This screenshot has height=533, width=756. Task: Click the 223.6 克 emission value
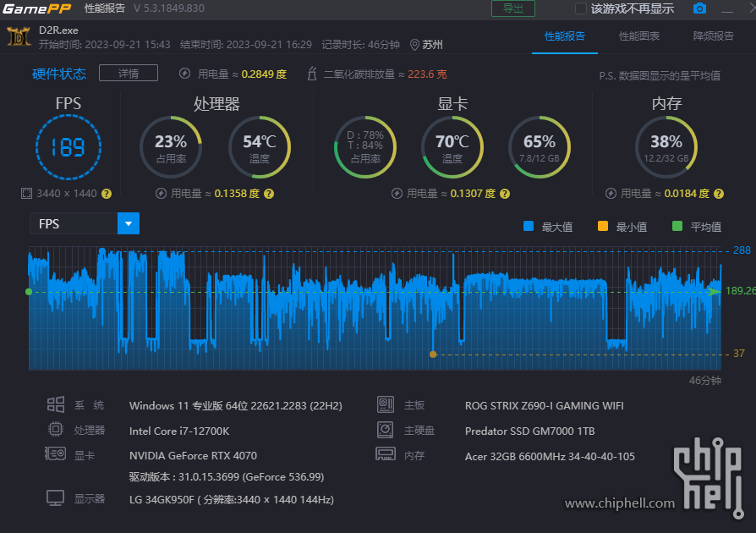coord(427,74)
